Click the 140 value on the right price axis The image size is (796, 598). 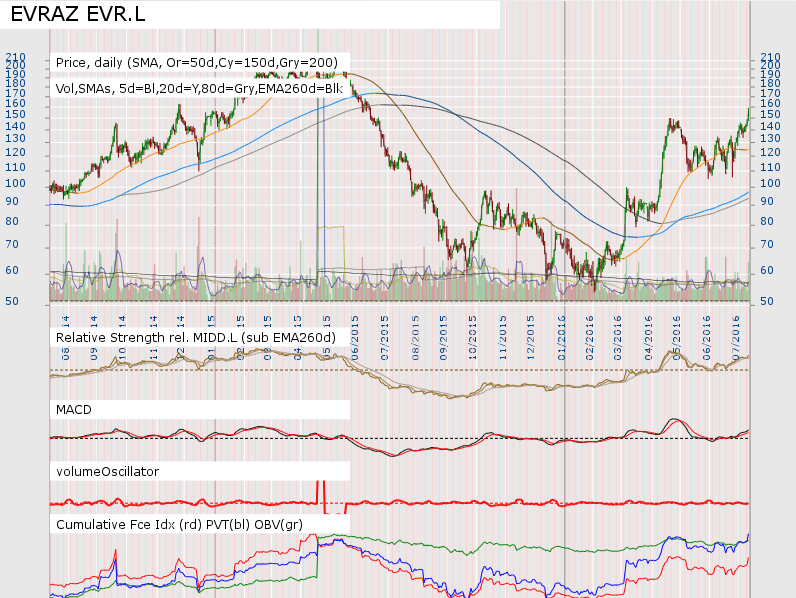point(770,126)
